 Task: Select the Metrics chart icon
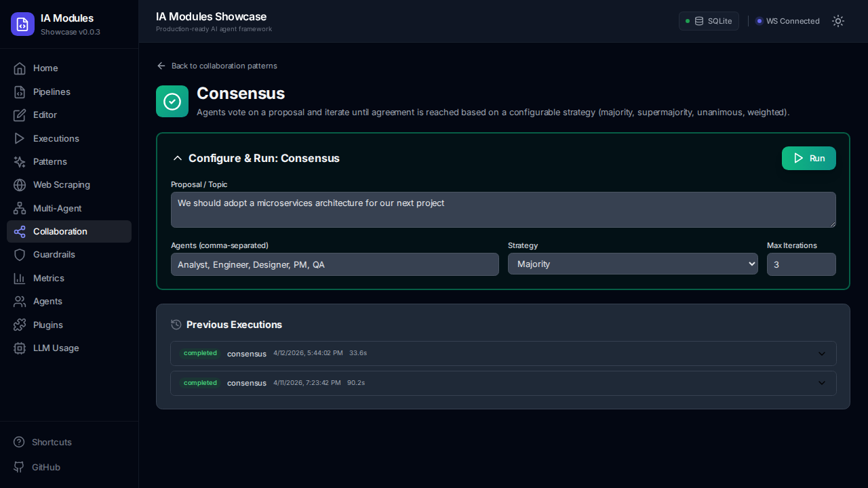[x=21, y=278]
